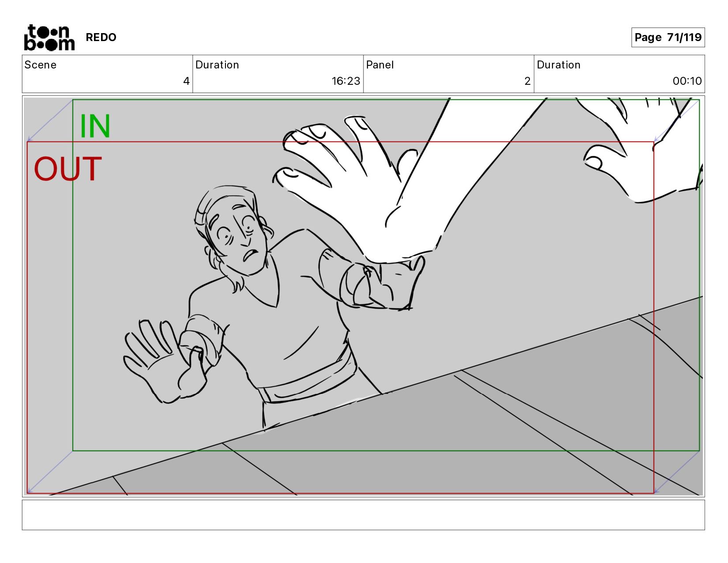The image size is (728, 563).
Task: Click the storyboard panel drawing thumbnail
Action: tap(363, 296)
